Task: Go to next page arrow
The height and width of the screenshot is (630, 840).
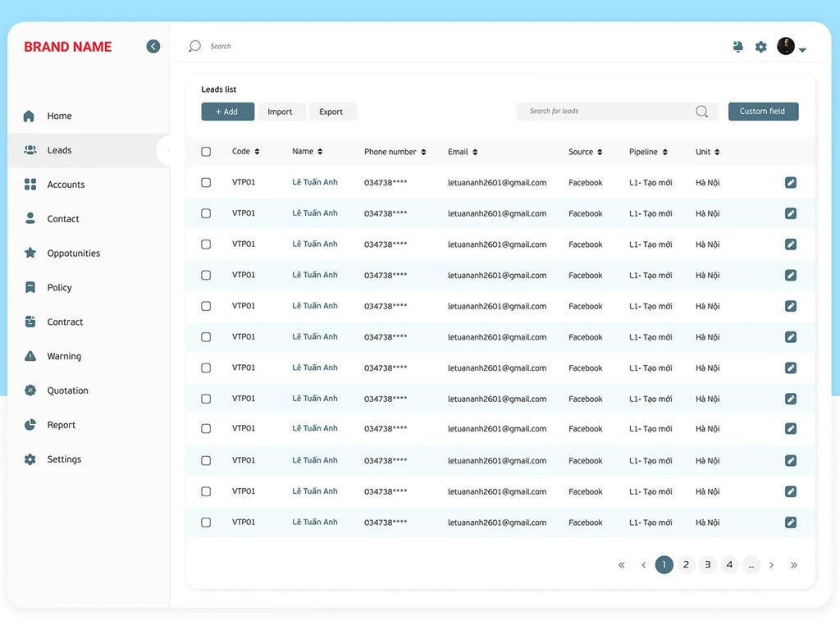Action: click(x=772, y=565)
